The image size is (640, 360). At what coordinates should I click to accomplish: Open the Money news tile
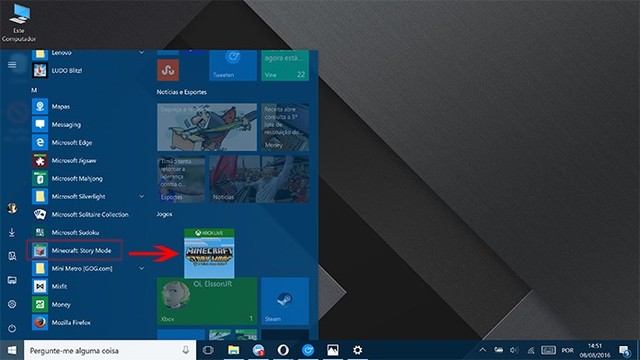coord(285,127)
